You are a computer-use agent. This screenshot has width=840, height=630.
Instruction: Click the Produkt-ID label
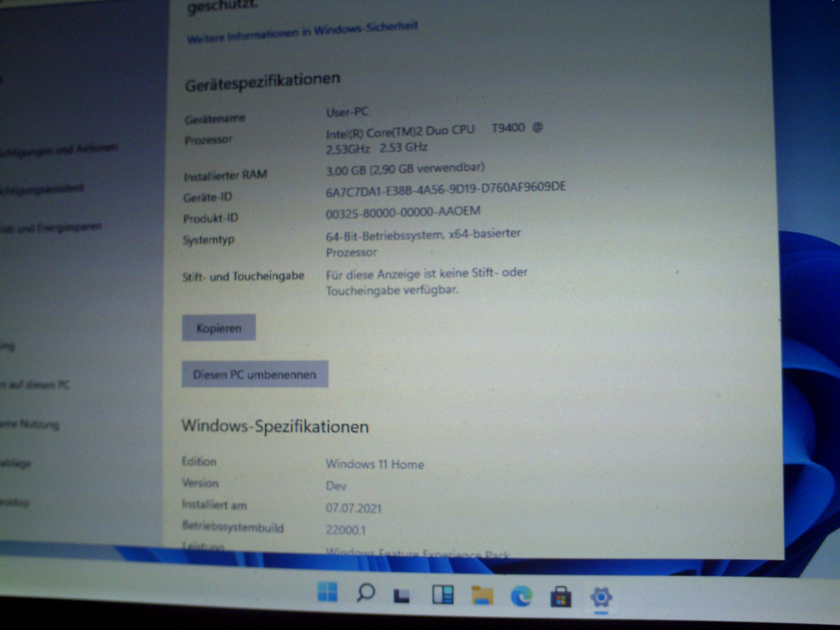coord(210,218)
